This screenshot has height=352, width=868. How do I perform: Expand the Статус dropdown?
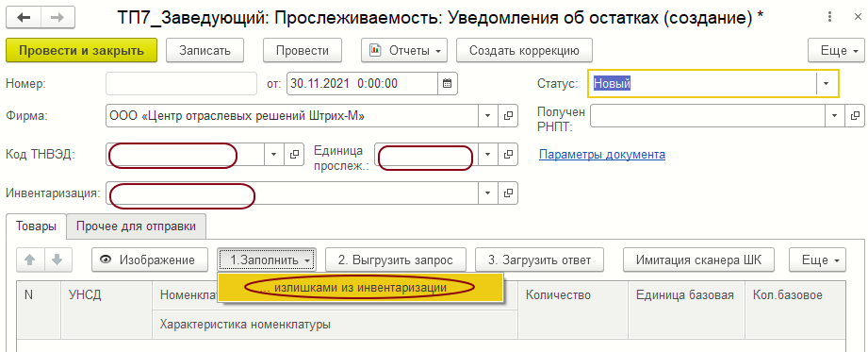tap(826, 84)
